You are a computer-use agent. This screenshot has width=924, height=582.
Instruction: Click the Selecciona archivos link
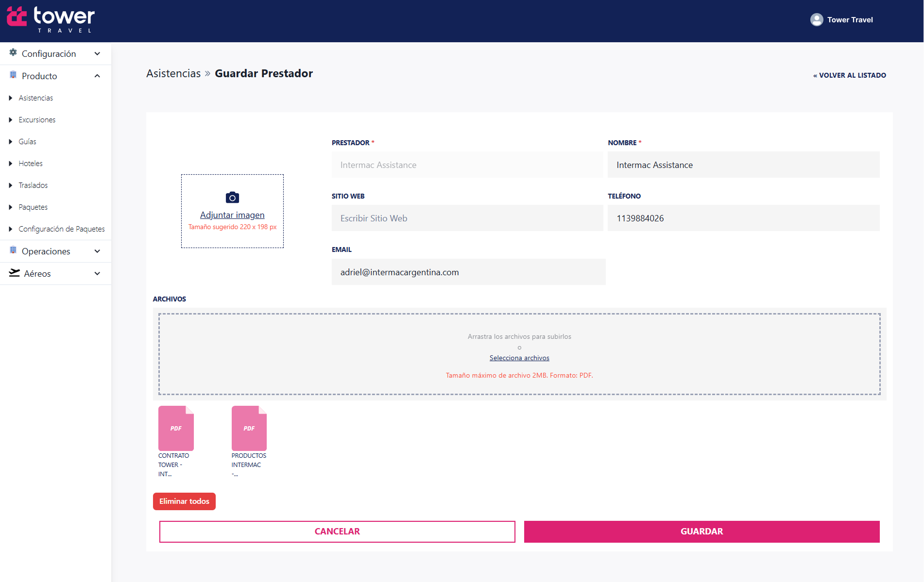pyautogui.click(x=519, y=358)
